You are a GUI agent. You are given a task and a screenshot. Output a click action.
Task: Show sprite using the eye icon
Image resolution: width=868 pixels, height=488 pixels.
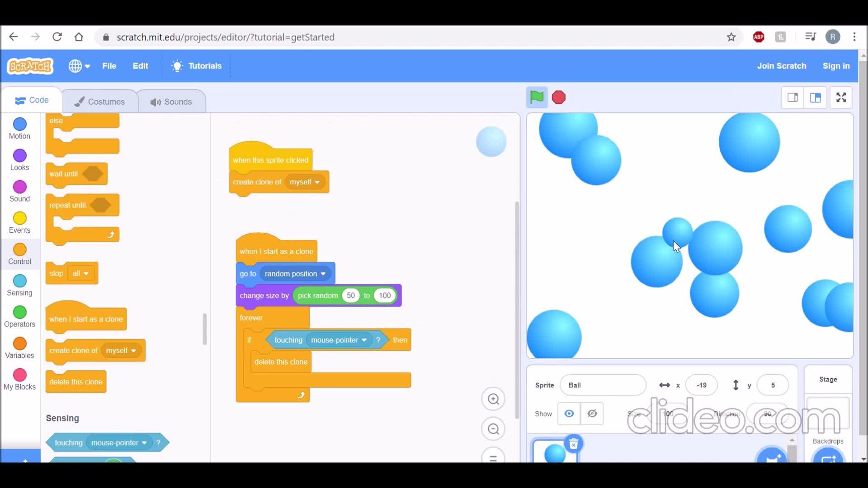click(569, 413)
